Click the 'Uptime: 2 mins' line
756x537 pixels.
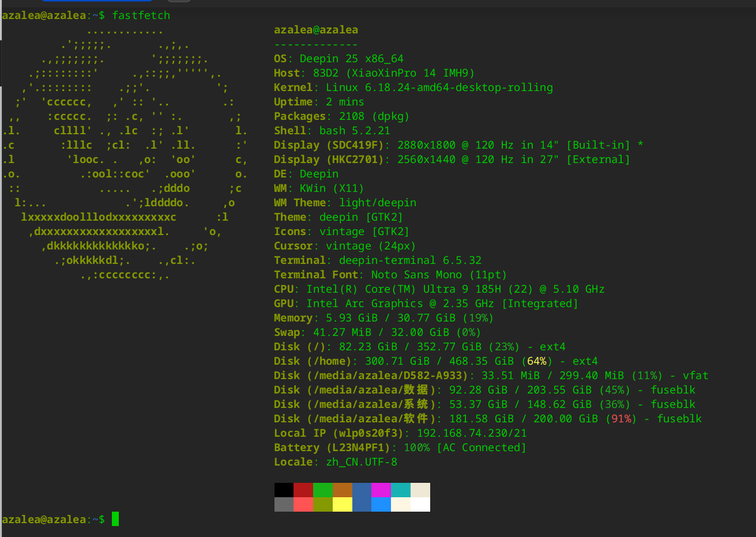[319, 102]
